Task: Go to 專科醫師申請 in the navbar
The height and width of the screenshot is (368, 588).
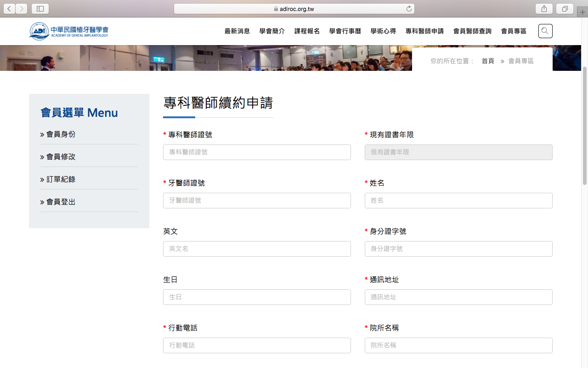Action: [424, 31]
